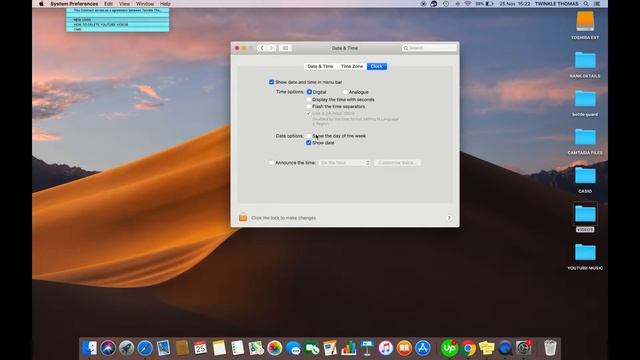640x360 pixels.
Task: Select the Analogue time option
Action: pos(345,92)
